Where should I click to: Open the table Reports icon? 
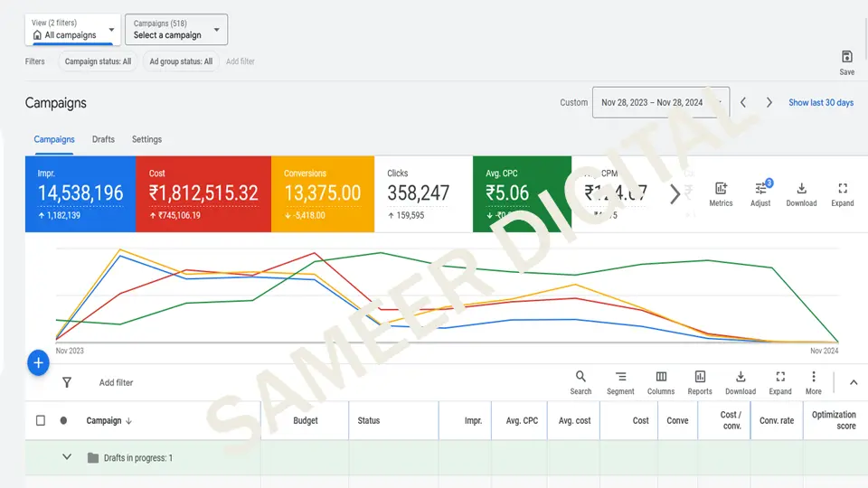[700, 377]
